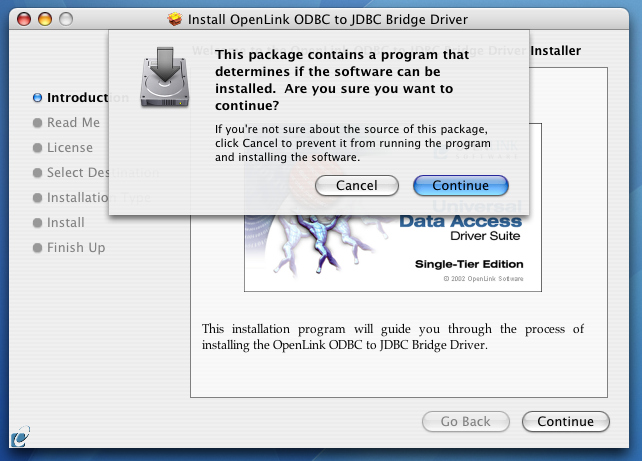This screenshot has width=642, height=461.
Task: Select the Introduction step label
Action: click(88, 98)
